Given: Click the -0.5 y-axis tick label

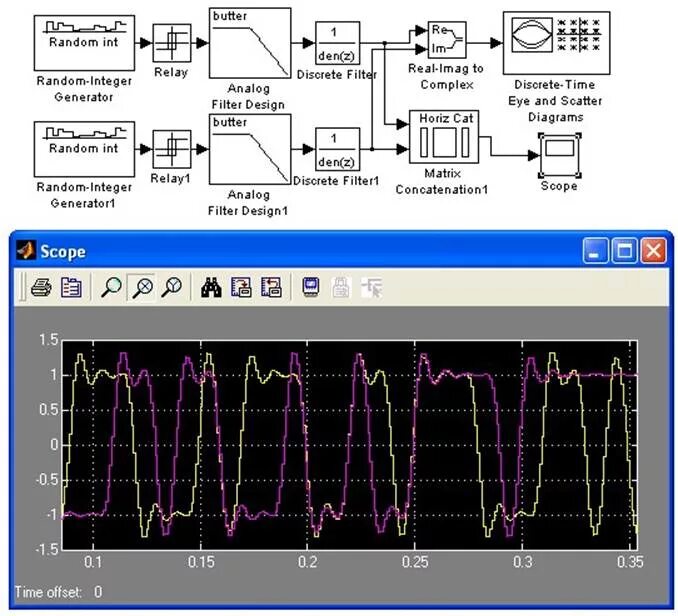Looking at the screenshot, I should [x=46, y=479].
